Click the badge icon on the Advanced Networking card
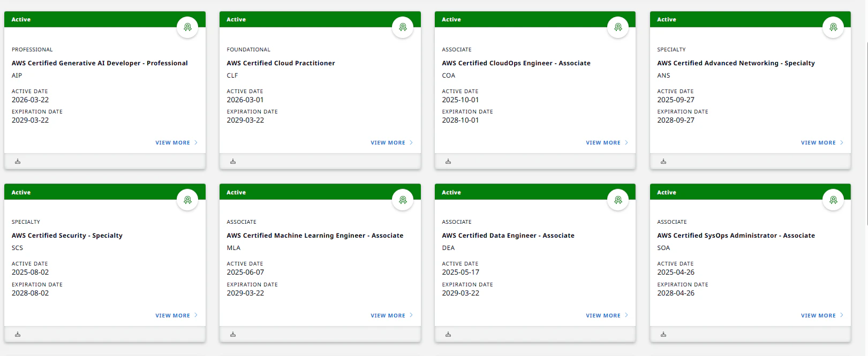 pos(833,27)
